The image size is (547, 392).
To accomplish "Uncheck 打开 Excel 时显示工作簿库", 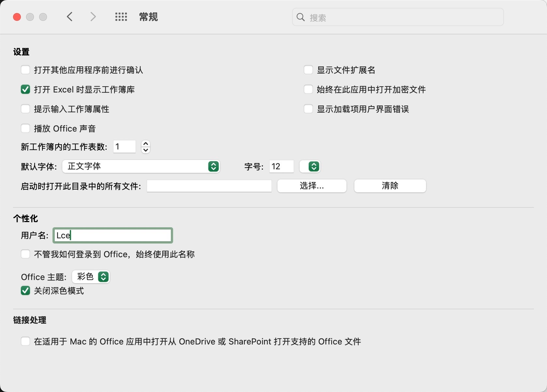I will click(25, 90).
